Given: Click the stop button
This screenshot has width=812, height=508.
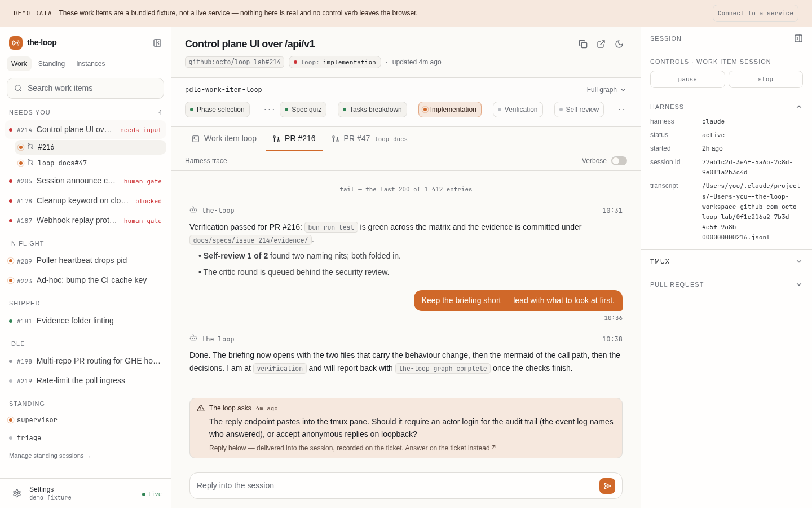Looking at the screenshot, I should pos(766,80).
